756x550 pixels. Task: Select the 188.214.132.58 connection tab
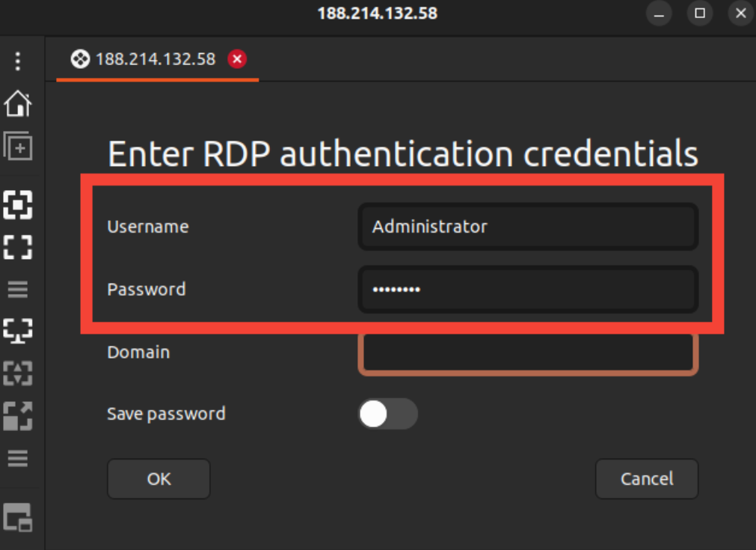[x=155, y=59]
